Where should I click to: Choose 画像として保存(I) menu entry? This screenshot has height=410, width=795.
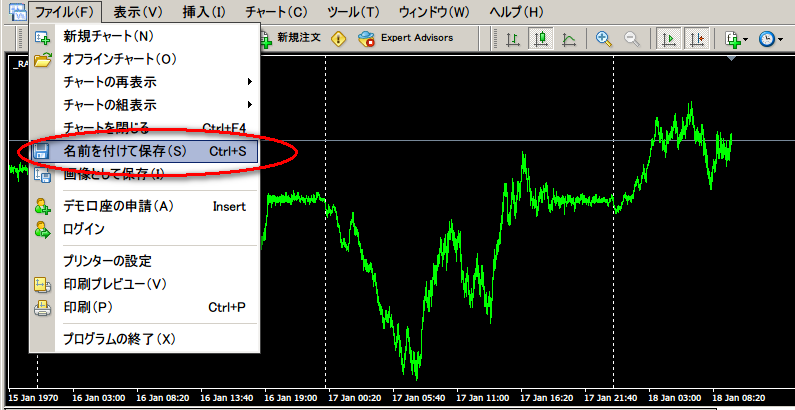coord(144,175)
